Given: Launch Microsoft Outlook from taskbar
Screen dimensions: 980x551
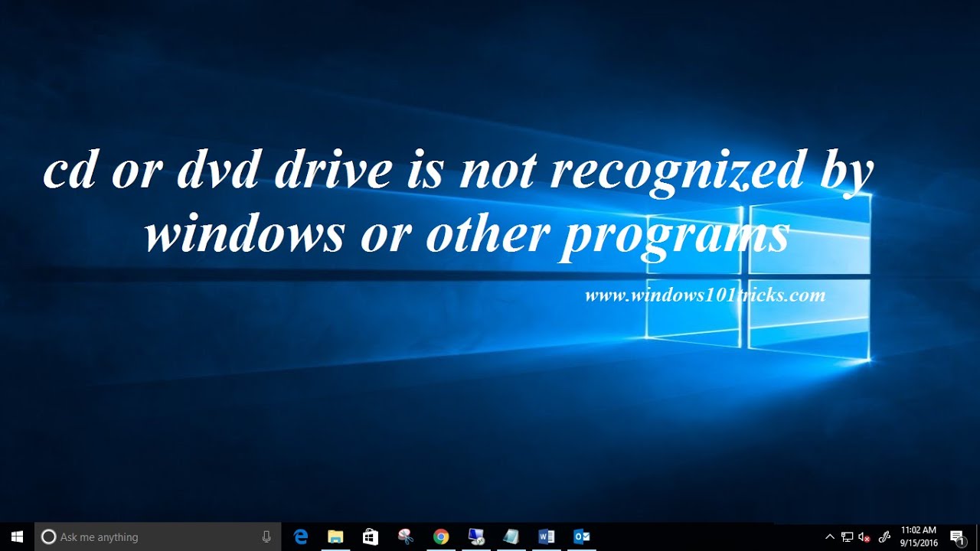Looking at the screenshot, I should tap(582, 536).
